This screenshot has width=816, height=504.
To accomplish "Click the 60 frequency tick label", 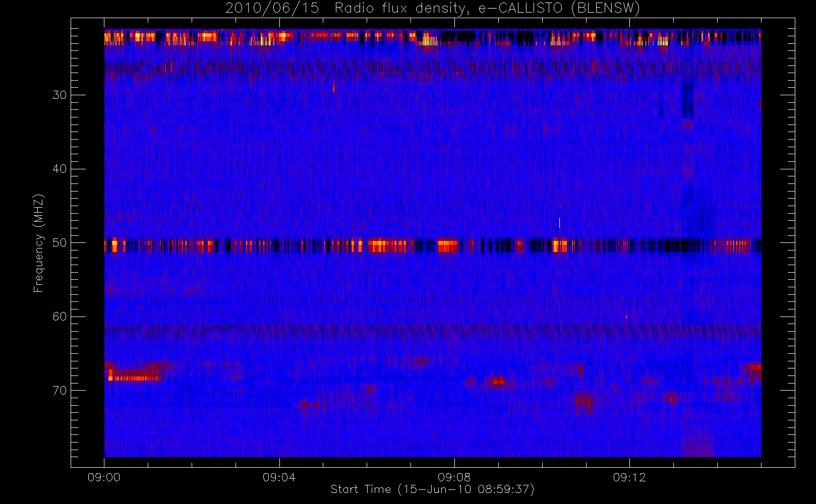I will tap(60, 317).
